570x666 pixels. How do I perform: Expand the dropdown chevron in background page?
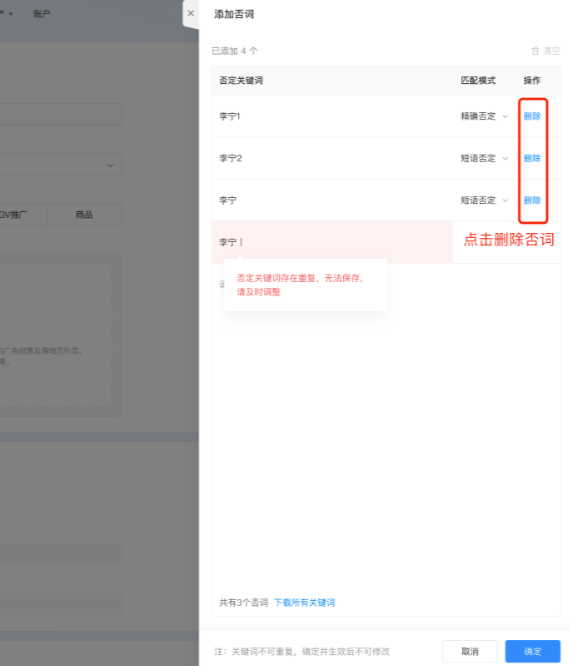[110, 165]
